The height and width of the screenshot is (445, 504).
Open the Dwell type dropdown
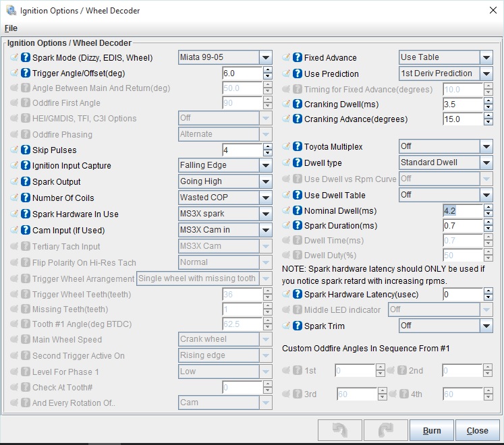coord(445,162)
